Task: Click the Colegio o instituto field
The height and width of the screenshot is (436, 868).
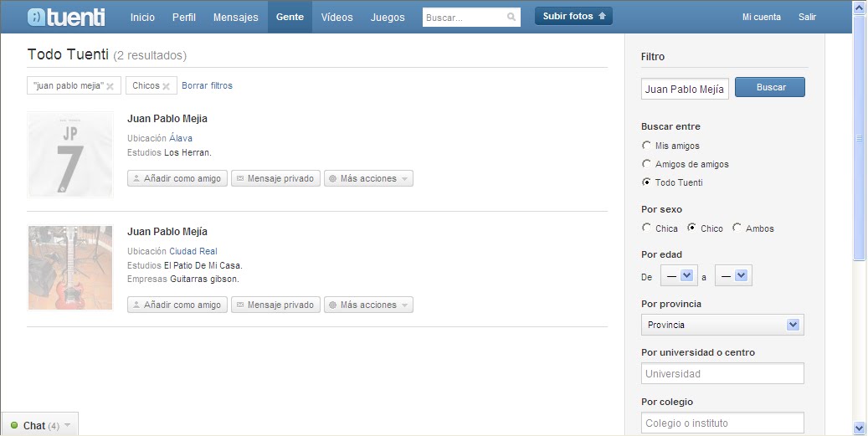Action: point(722,423)
